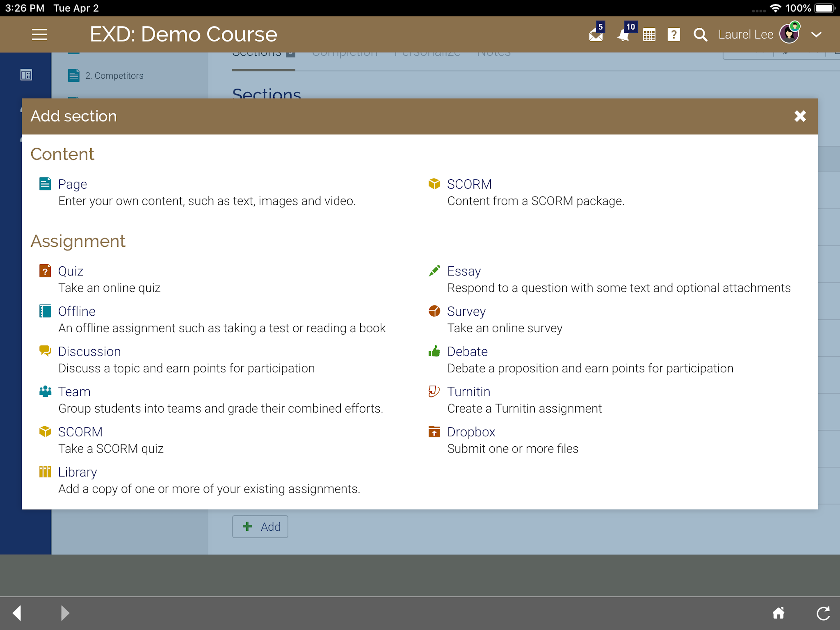The width and height of the screenshot is (840, 630).
Task: Click the Wi-Fi status icon
Action: 775,8
